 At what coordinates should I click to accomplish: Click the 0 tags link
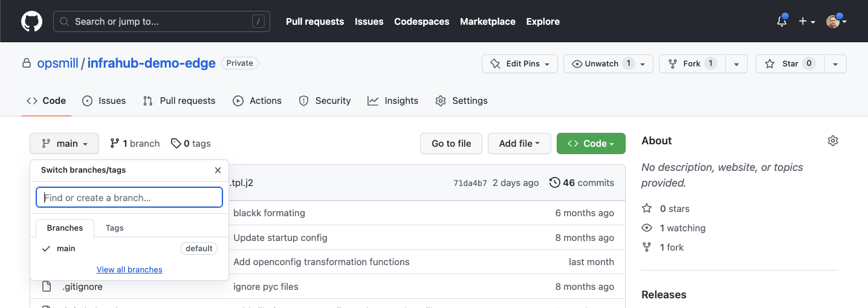tap(191, 143)
